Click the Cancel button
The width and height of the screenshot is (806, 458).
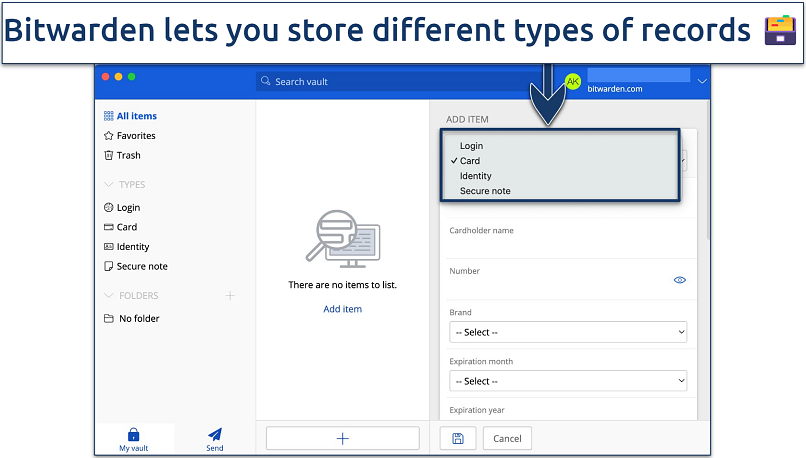point(507,438)
